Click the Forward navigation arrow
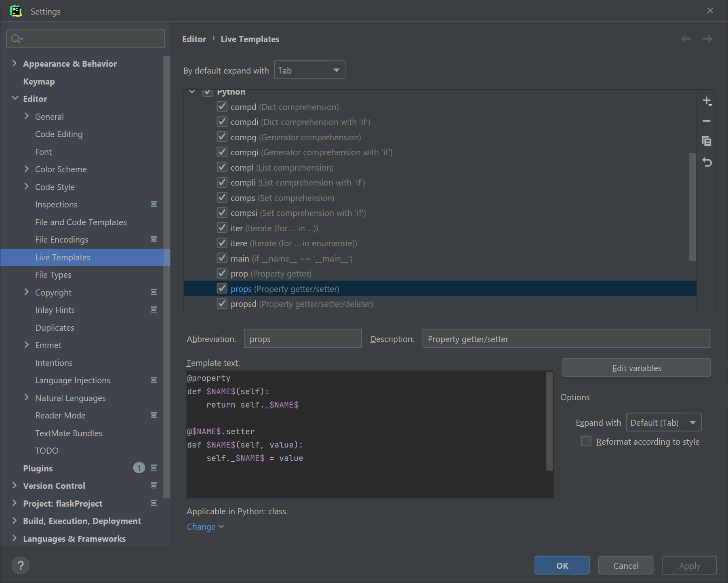This screenshot has height=583, width=728. click(707, 39)
